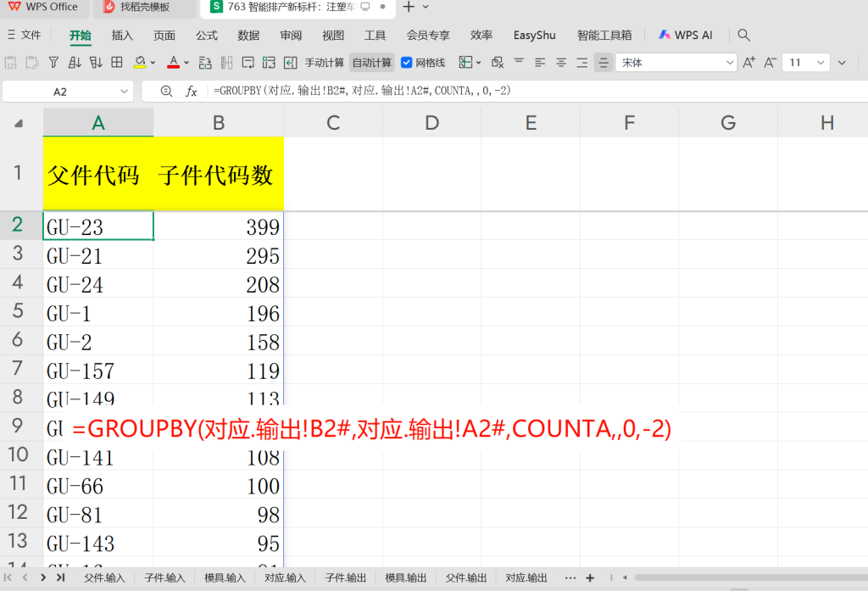The image size is (868, 591).
Task: Apply the yellow fill color bucket
Action: point(140,63)
